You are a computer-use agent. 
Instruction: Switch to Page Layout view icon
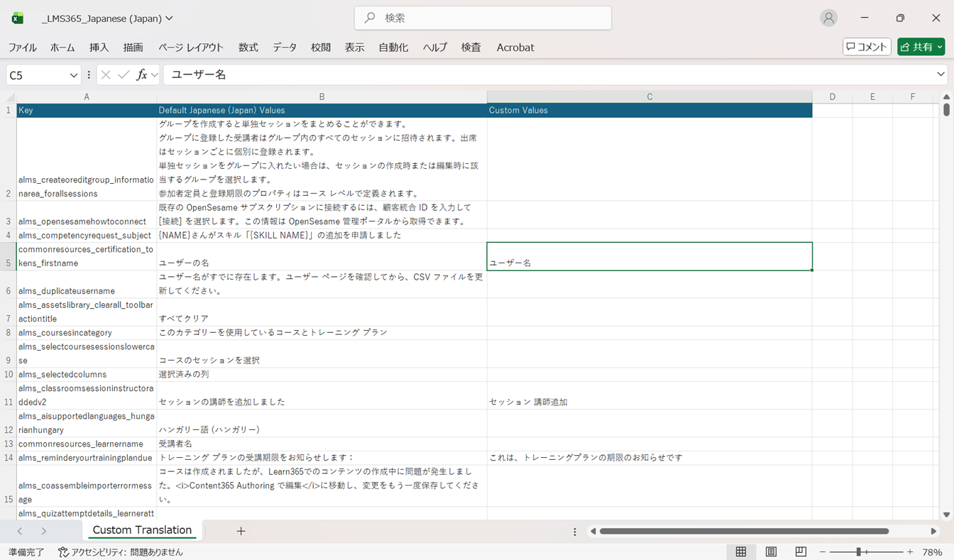771,552
